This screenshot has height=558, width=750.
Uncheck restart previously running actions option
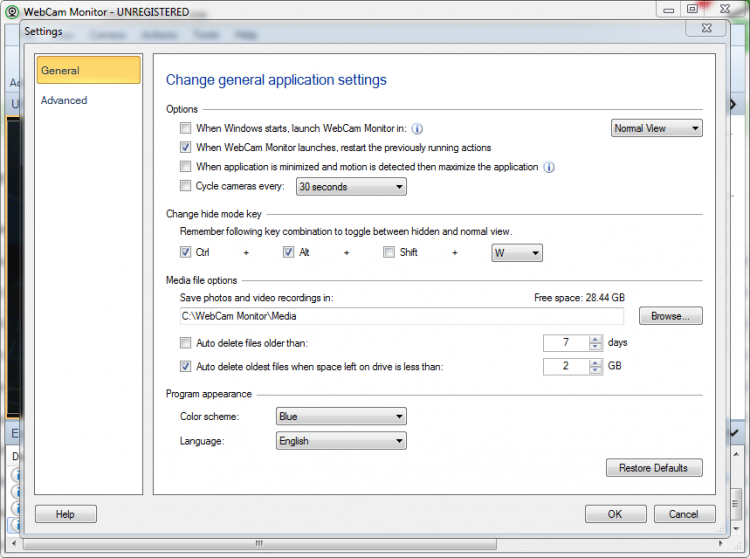tap(185, 147)
